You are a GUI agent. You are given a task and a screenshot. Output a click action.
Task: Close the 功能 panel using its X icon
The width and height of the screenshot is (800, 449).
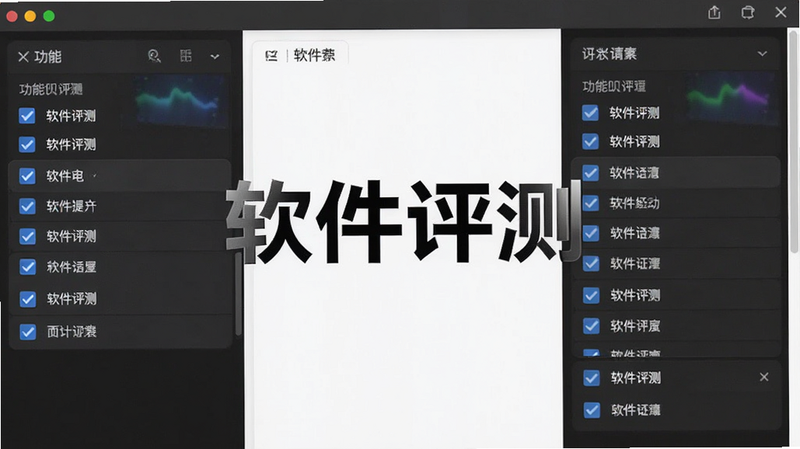tap(23, 57)
